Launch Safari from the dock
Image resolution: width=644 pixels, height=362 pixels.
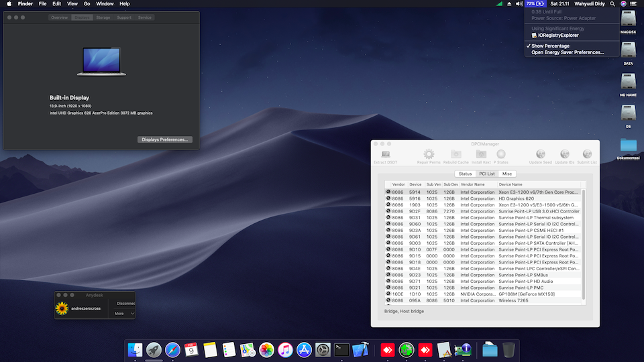click(x=172, y=350)
